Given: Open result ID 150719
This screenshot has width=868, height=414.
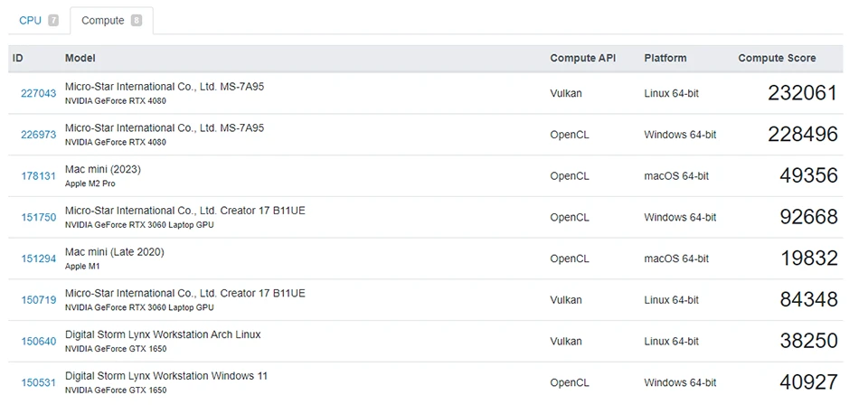Looking at the screenshot, I should pos(38,300).
